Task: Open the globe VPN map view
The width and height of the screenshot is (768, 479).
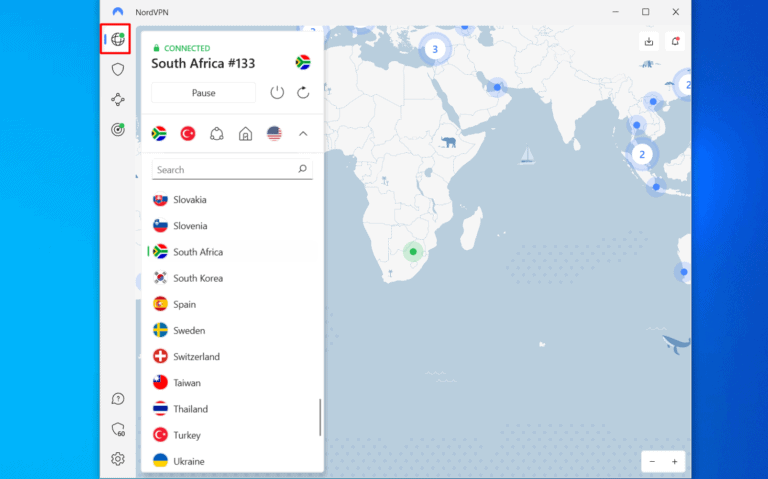Action: point(118,39)
